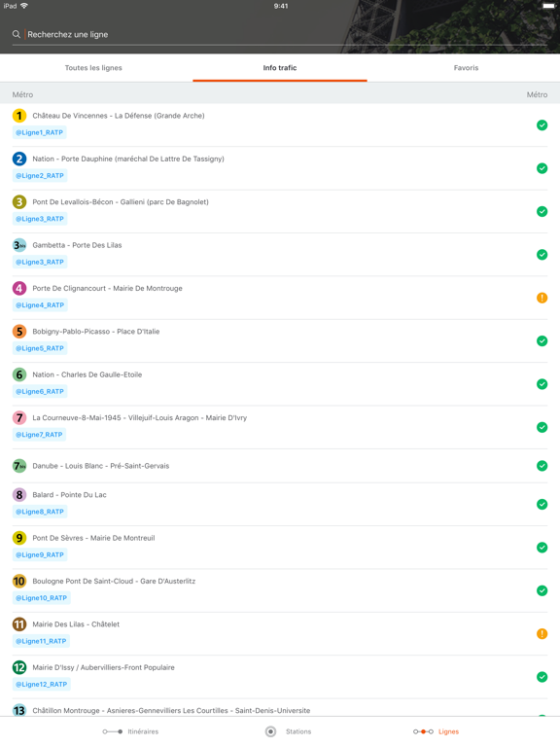This screenshot has height=747, width=560.
Task: Click the green check status for line 5
Action: pos(542,341)
